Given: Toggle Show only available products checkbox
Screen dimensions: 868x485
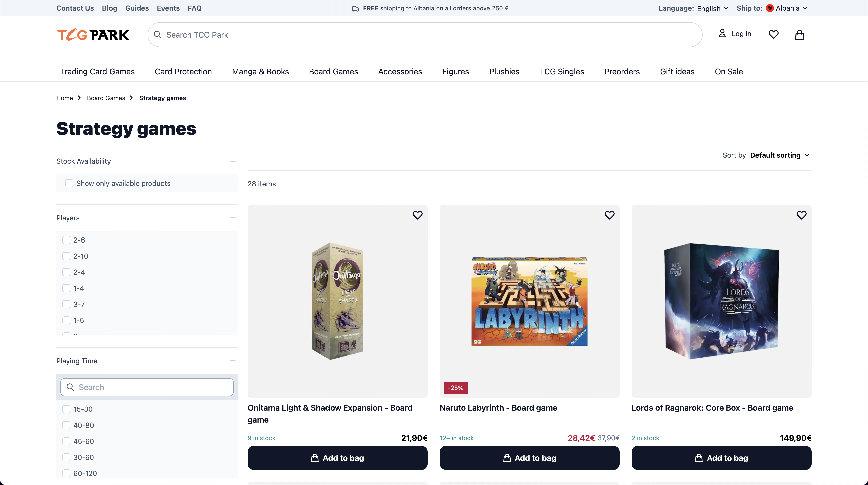Looking at the screenshot, I should click(x=69, y=183).
